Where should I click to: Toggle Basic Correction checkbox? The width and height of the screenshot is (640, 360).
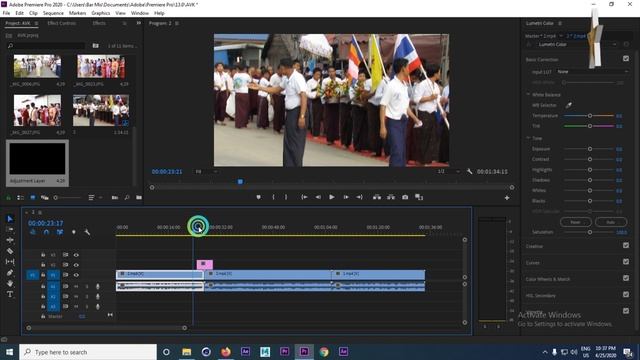click(x=626, y=59)
